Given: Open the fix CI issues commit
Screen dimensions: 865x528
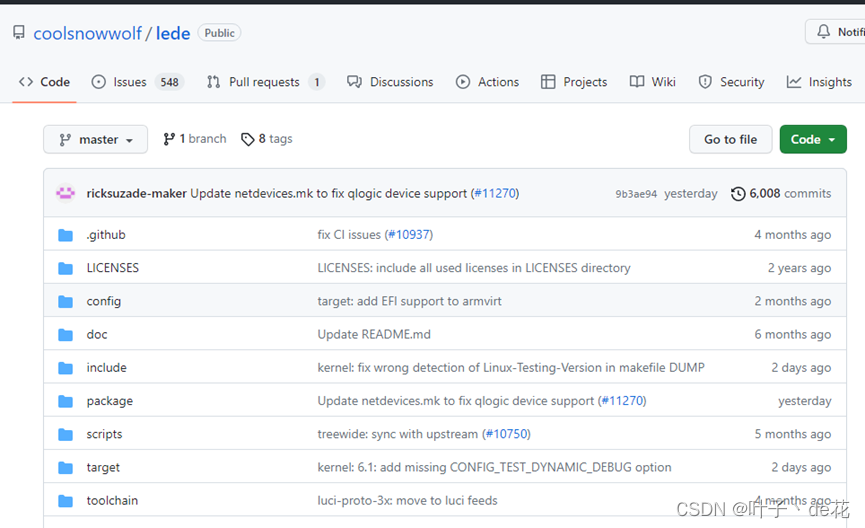Looking at the screenshot, I should tap(349, 234).
